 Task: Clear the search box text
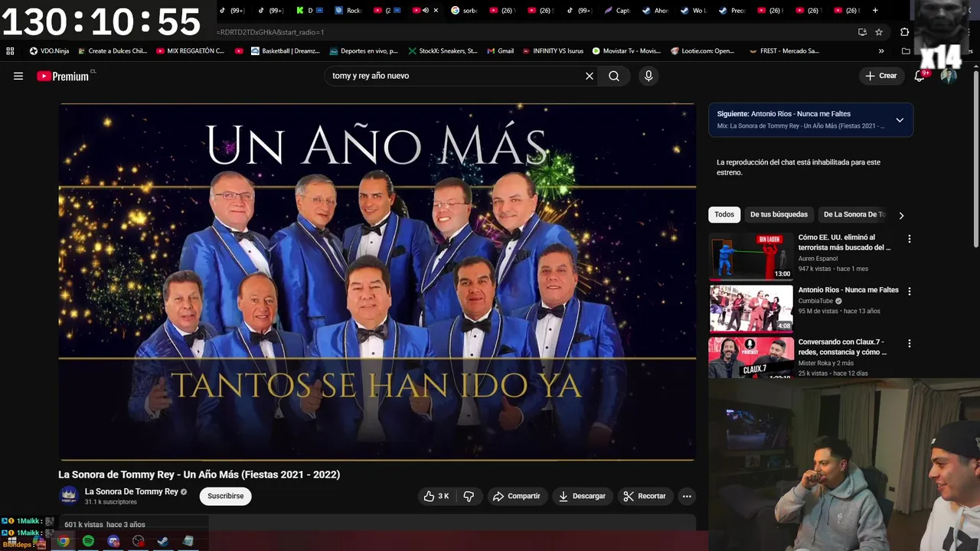[x=590, y=76]
